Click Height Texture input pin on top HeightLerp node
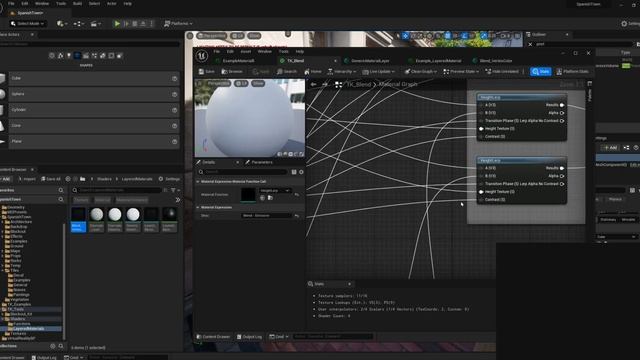The image size is (640, 360). point(481,129)
